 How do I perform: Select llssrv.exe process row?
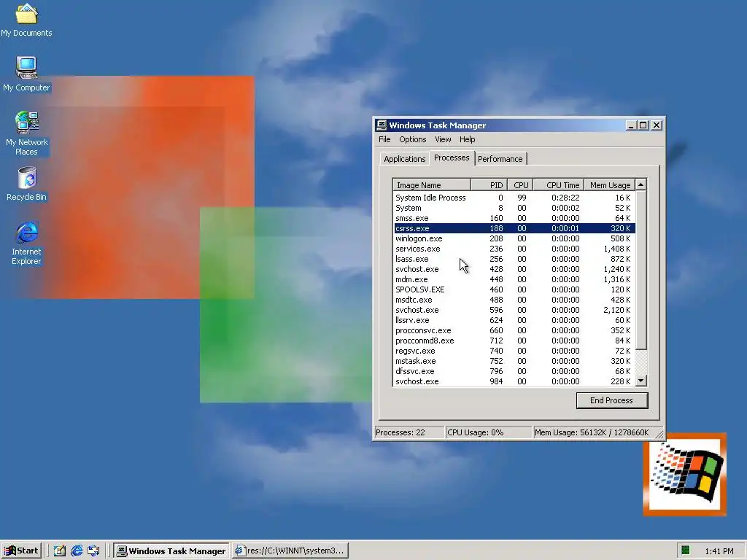[x=514, y=321]
